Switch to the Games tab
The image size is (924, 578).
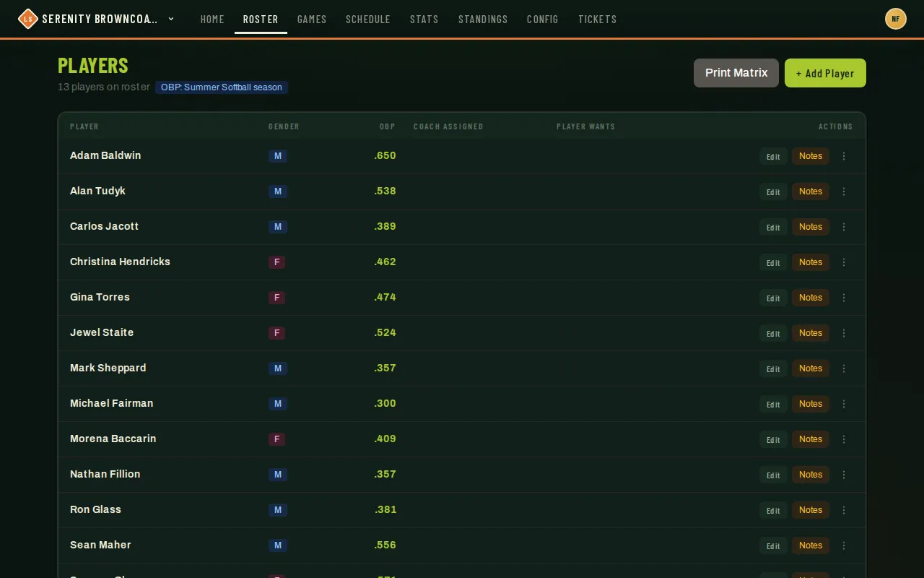[312, 20]
